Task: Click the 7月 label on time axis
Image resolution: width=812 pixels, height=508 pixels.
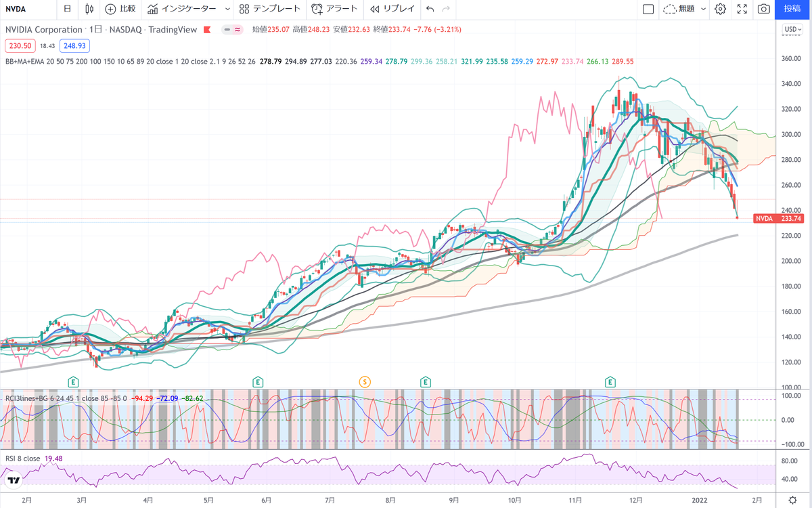Action: tap(330, 500)
